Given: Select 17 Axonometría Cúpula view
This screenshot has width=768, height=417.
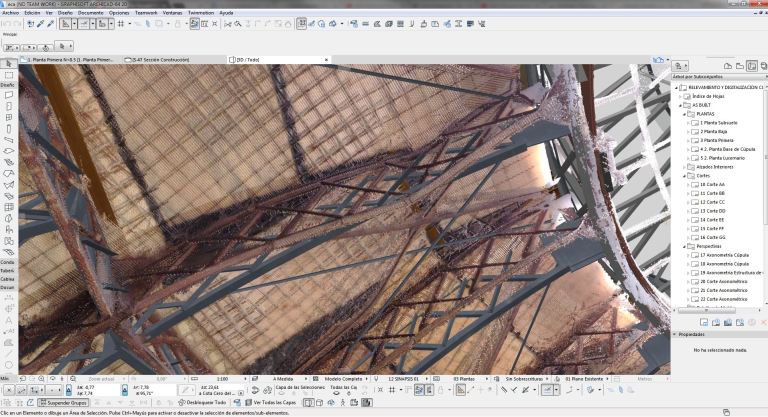Looking at the screenshot, I should pos(723,254).
